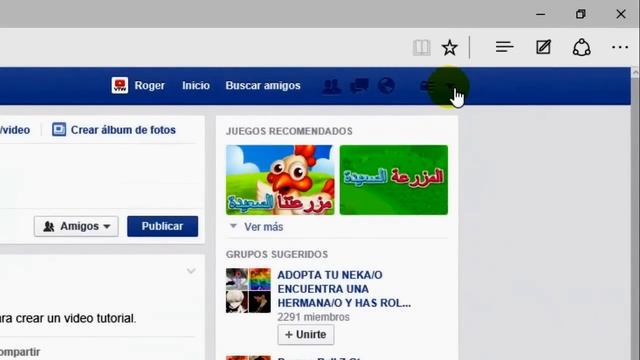Minimize the browser window

[540, 14]
